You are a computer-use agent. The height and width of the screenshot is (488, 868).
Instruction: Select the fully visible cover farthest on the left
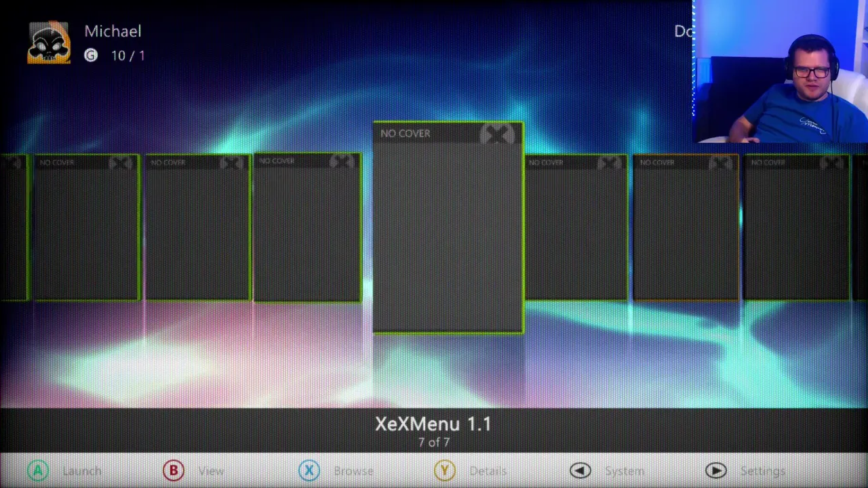click(85, 227)
